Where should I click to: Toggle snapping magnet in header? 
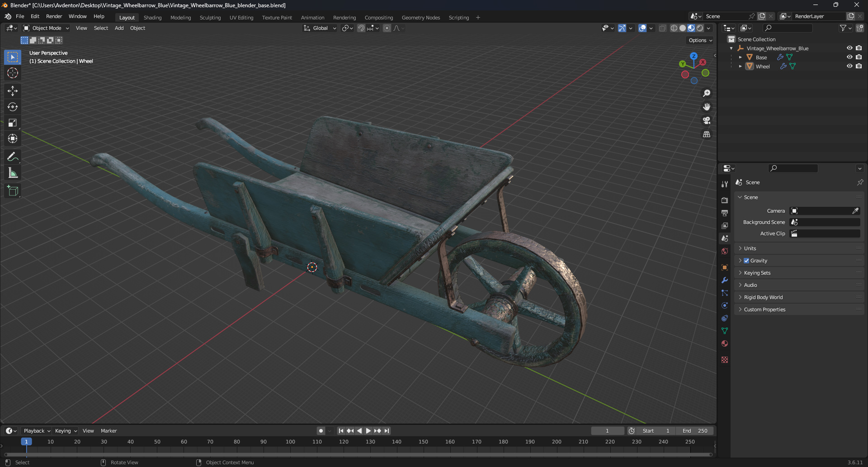coord(361,28)
